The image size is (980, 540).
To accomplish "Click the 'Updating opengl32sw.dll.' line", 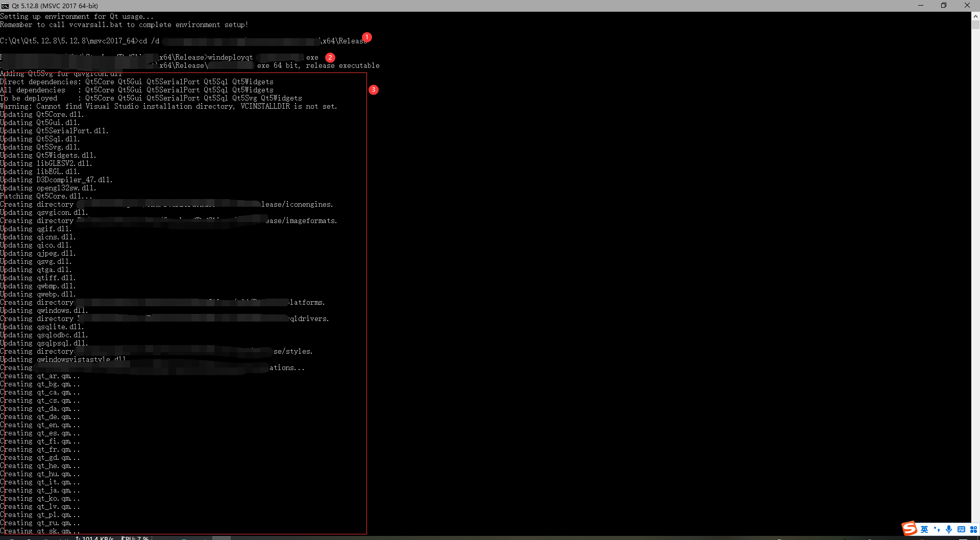I will (48, 188).
